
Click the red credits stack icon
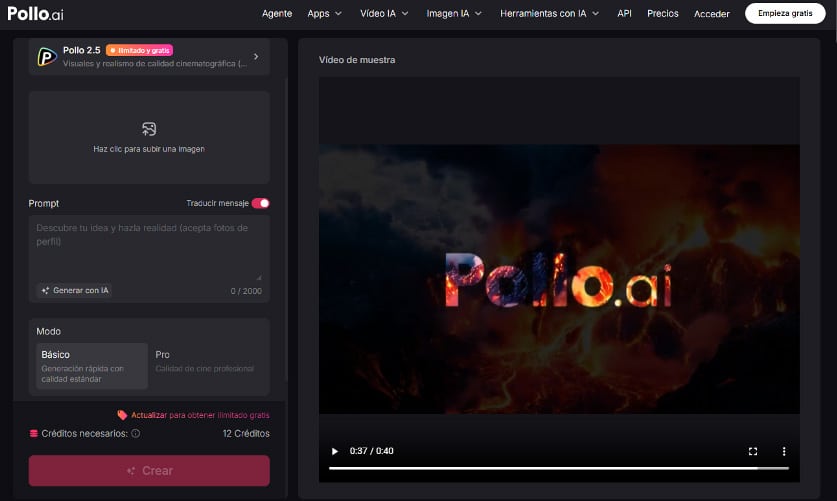tap(34, 433)
